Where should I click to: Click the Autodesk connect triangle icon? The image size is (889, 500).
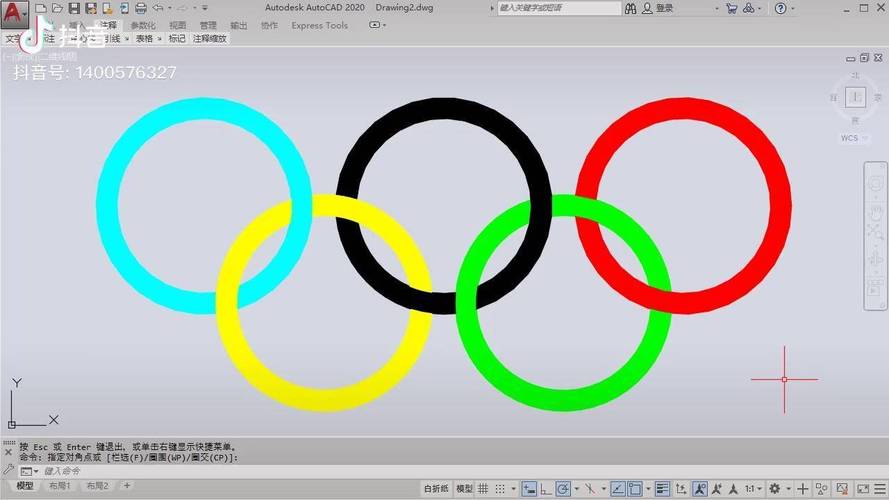749,9
